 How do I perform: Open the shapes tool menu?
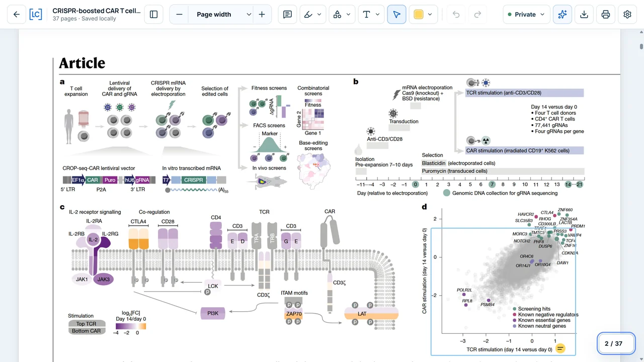342,15
